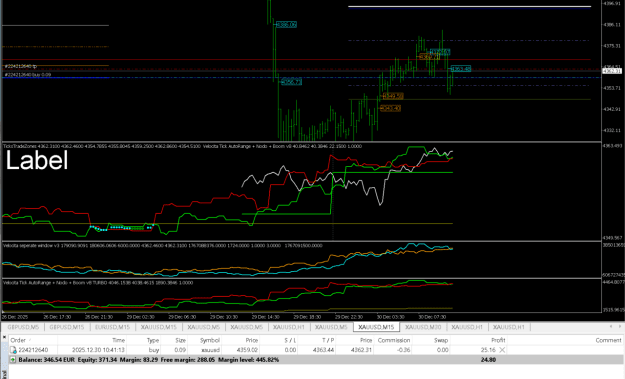Click the green balance icon beside Balance
This screenshot has height=379, width=625.
point(13,359)
